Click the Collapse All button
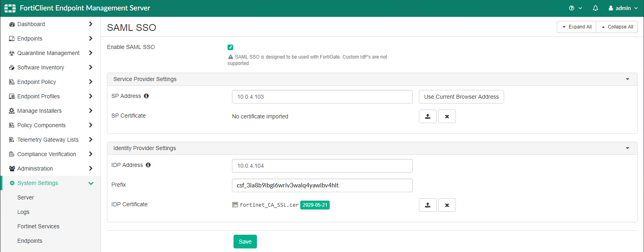644x252 pixels. click(x=617, y=27)
